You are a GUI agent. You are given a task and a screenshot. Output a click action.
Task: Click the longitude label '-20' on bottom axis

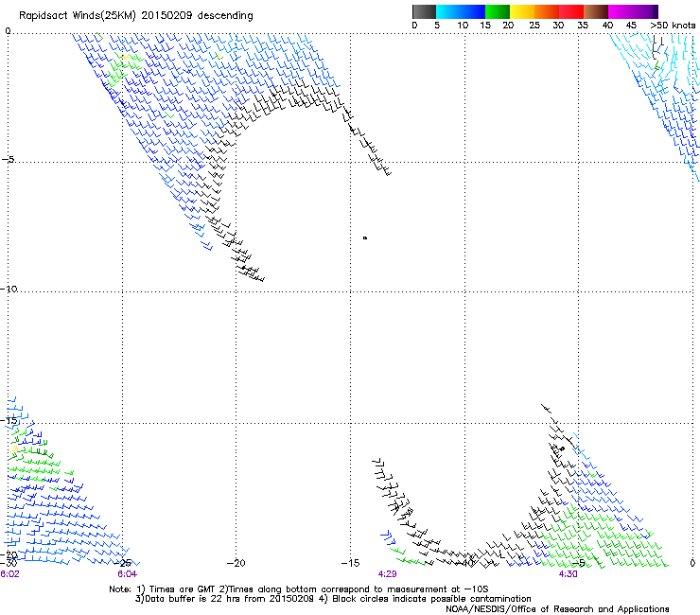[236, 563]
